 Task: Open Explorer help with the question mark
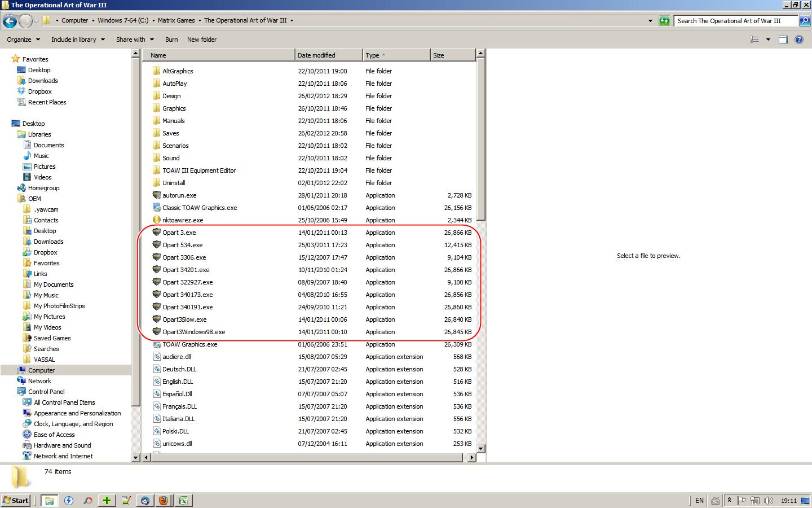point(798,40)
